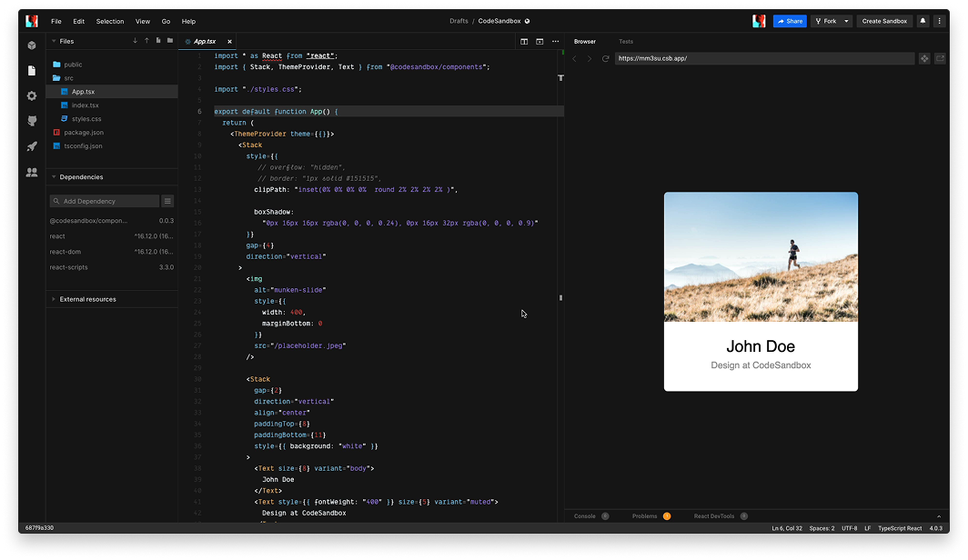Click the Share button
The height and width of the screenshot is (560, 968).
click(789, 21)
